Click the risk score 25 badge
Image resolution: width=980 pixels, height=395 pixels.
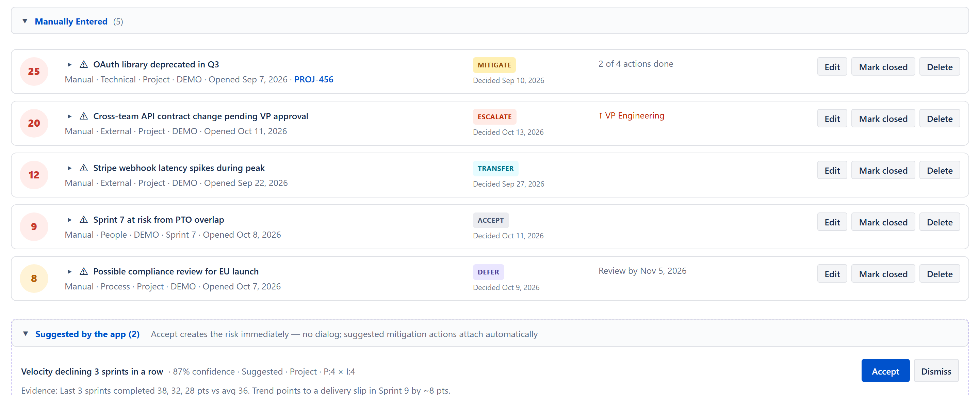click(x=34, y=72)
